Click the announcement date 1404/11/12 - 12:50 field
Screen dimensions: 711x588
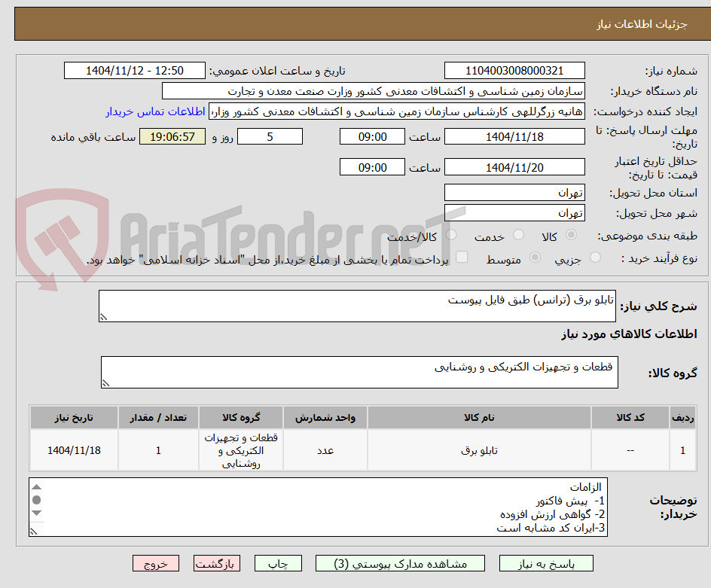(x=135, y=71)
